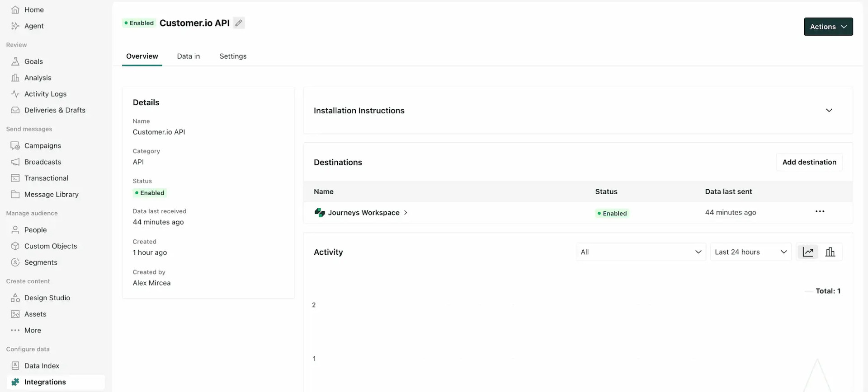
Task: Switch activity view to line chart
Action: (808, 252)
